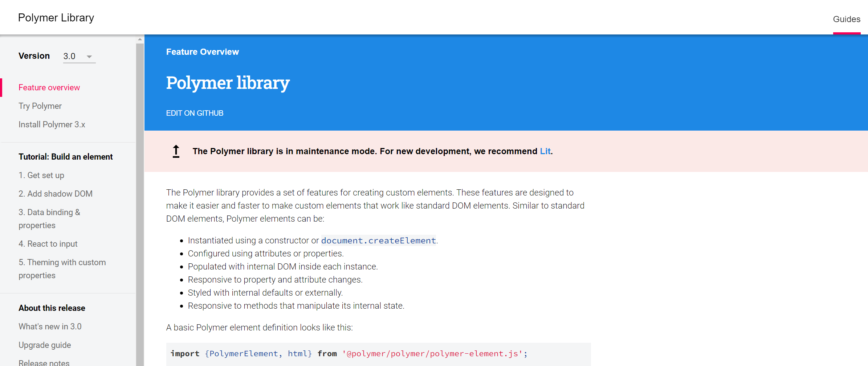Click text 'Populated with internal DOM inside each instance.'
The height and width of the screenshot is (366, 868).
click(x=283, y=267)
